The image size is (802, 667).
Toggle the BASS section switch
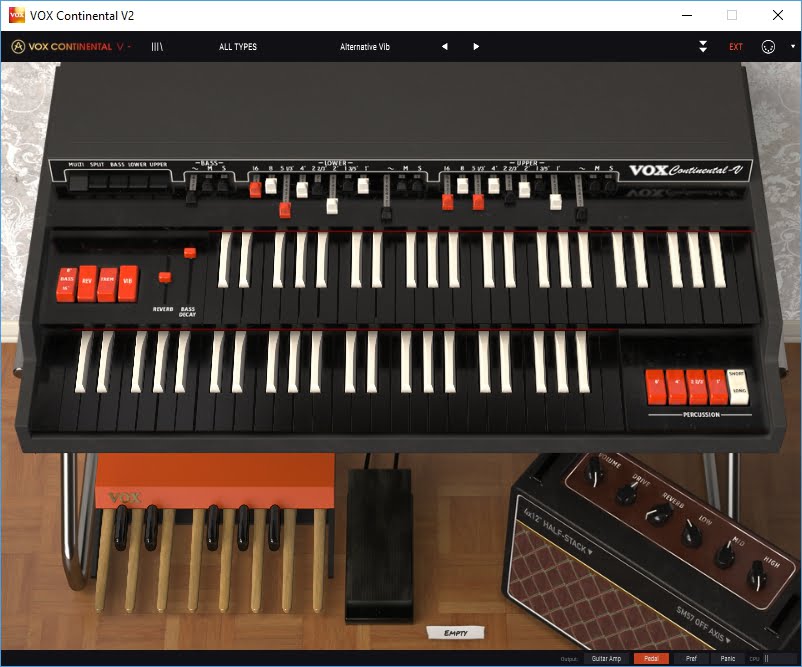pos(118,181)
